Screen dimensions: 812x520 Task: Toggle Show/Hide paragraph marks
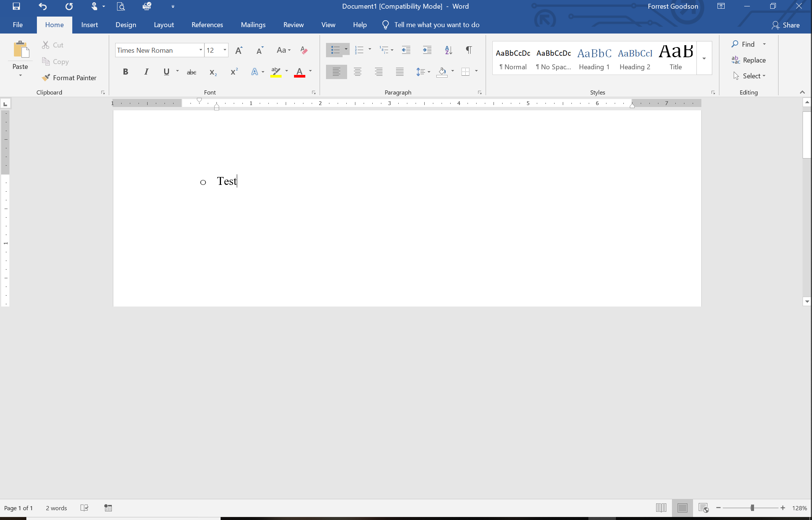(469, 50)
